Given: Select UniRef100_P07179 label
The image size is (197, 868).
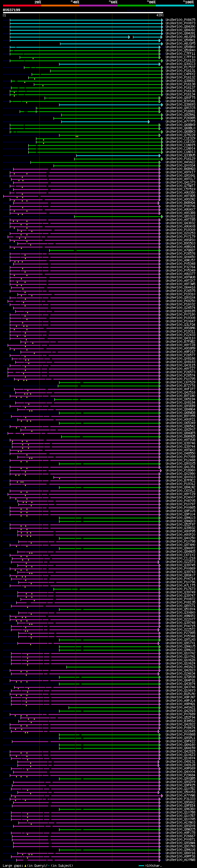Looking at the screenshot, I should click(180, 237).
